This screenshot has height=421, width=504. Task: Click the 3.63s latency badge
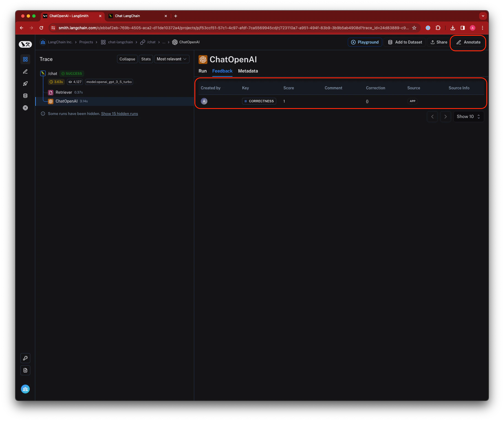tap(56, 82)
